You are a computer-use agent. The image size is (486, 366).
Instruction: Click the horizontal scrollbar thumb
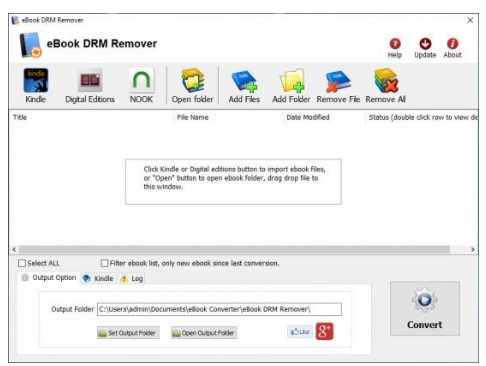click(x=234, y=249)
